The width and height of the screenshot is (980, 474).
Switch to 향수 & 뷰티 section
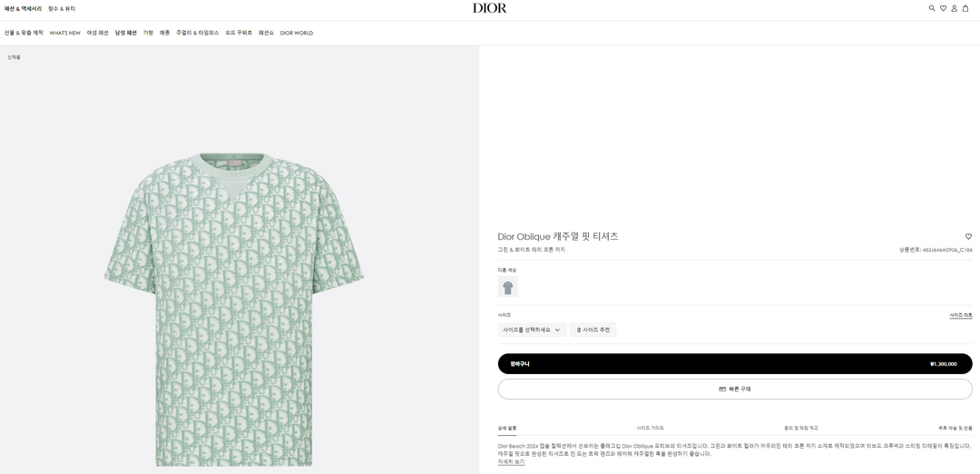coord(62,8)
